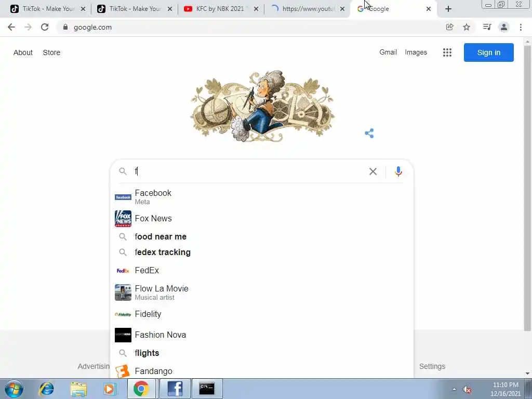Click the share page icon in address bar

(449, 27)
